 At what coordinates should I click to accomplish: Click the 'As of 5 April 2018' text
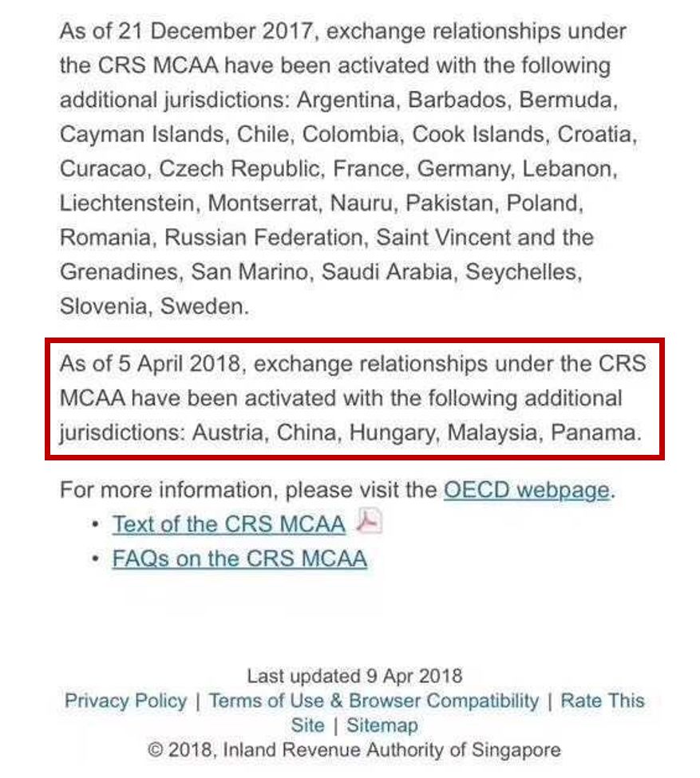pos(149,364)
